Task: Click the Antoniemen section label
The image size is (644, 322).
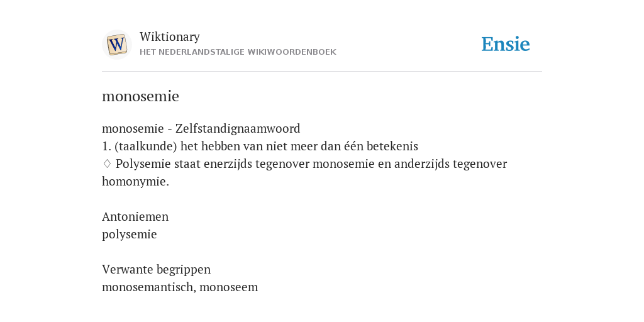Action: pyautogui.click(x=135, y=216)
